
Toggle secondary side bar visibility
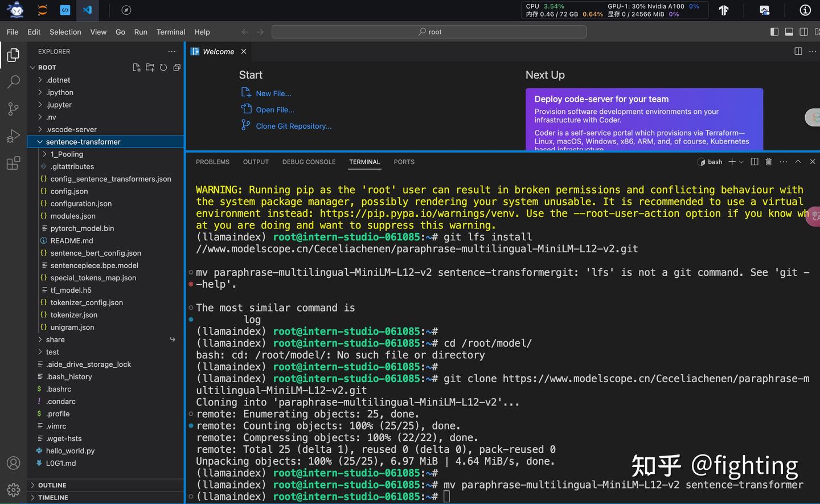(803, 32)
